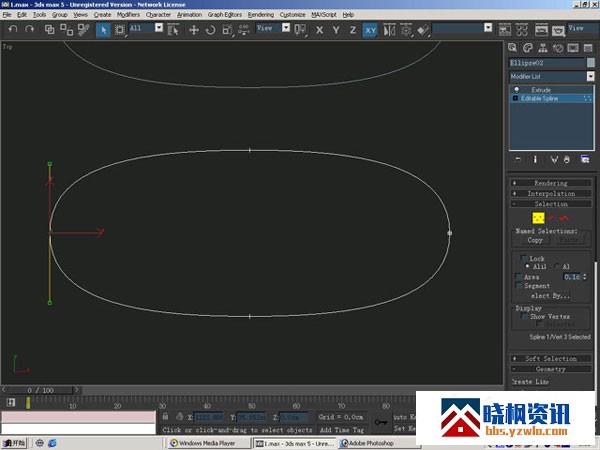
Task: Enable the Lock Handles checkbox
Action: tap(525, 258)
